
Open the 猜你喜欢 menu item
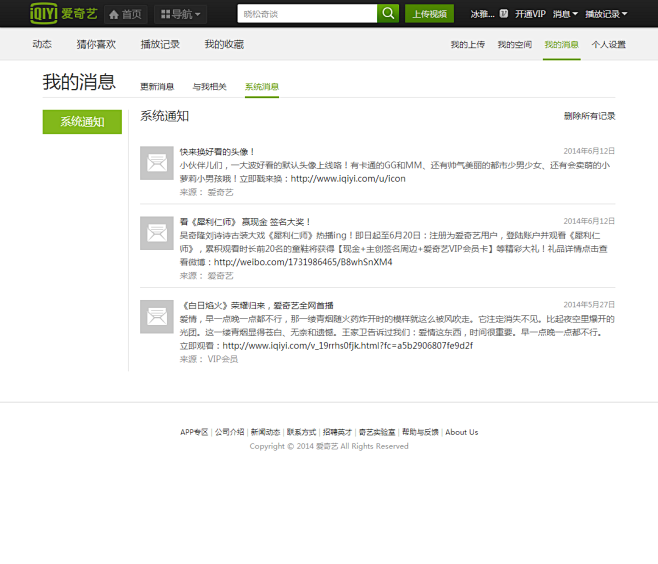[96, 44]
